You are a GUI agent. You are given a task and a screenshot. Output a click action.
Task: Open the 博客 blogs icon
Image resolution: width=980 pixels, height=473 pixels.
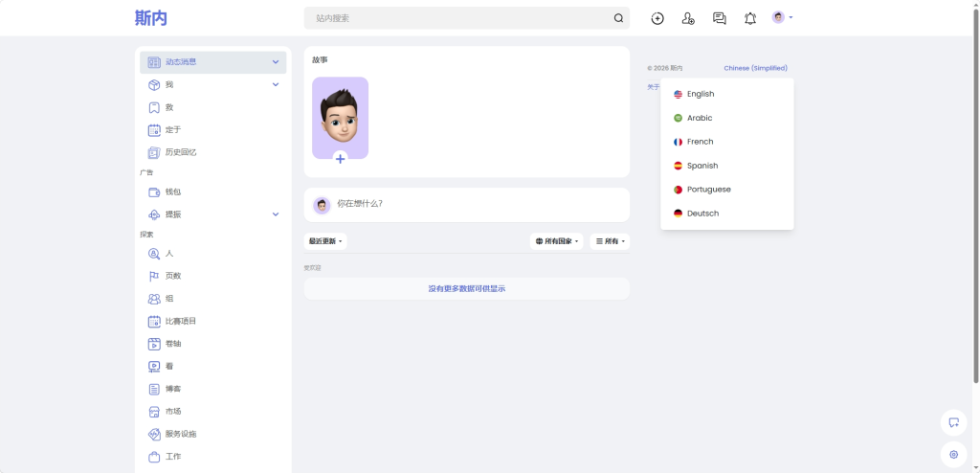pyautogui.click(x=154, y=389)
